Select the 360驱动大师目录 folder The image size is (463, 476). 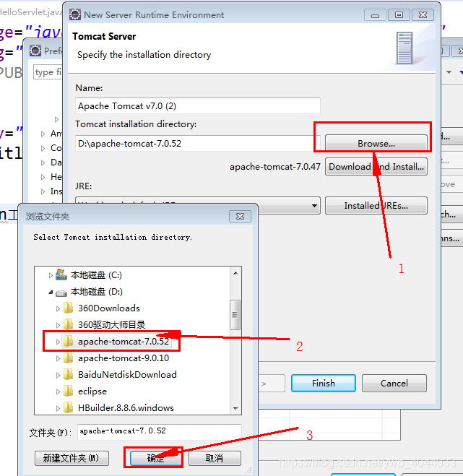(112, 325)
